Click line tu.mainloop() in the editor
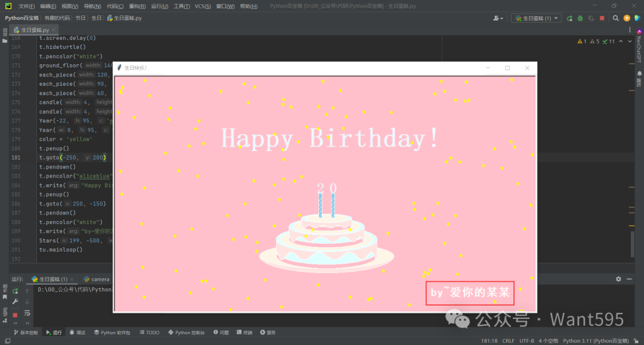 tap(61, 250)
